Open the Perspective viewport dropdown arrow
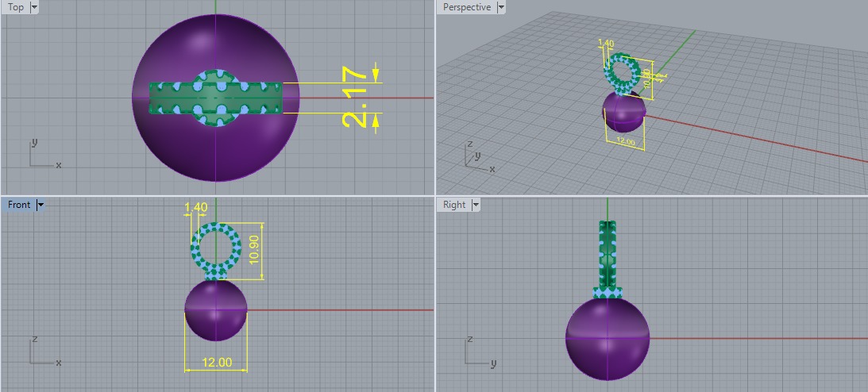 tap(501, 7)
